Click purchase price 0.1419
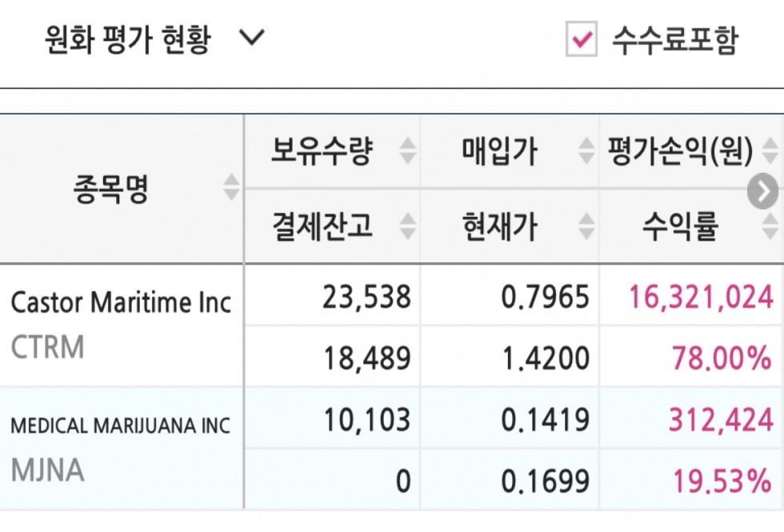The width and height of the screenshot is (784, 532). (x=545, y=419)
